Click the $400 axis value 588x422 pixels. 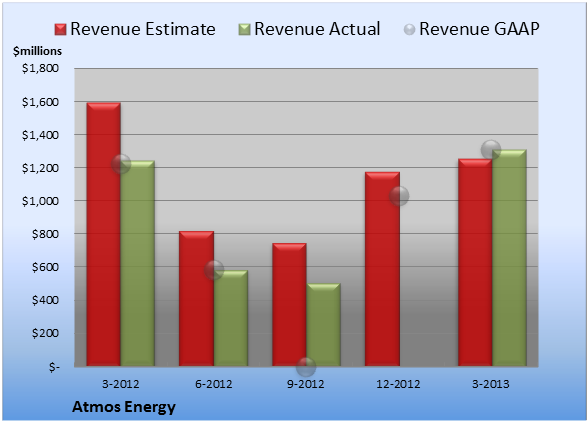pos(45,300)
